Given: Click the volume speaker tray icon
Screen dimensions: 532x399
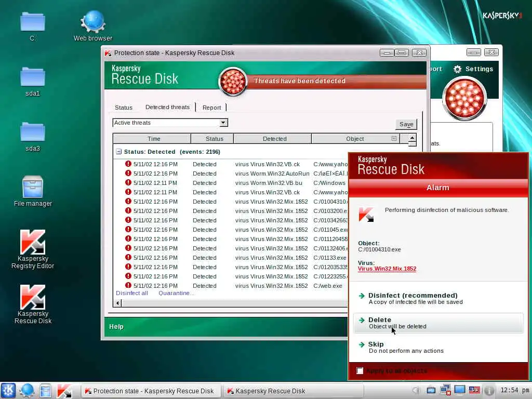Looking at the screenshot, I should (416, 391).
